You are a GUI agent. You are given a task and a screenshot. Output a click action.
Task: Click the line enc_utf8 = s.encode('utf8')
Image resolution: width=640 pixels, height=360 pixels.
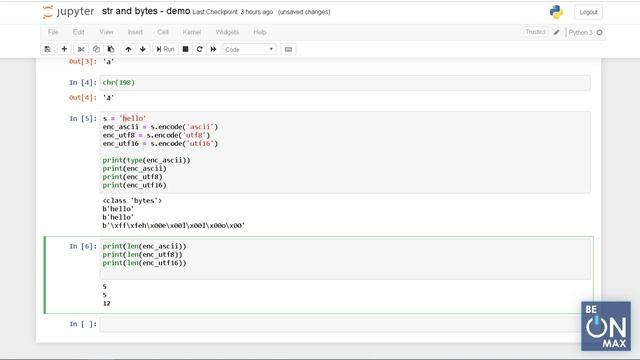pos(156,135)
